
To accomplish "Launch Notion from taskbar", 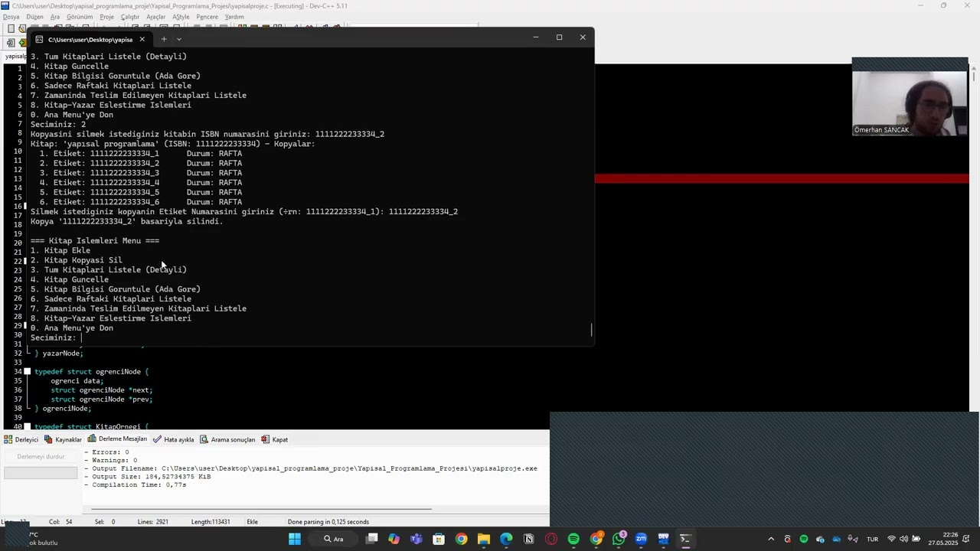I will (x=528, y=539).
